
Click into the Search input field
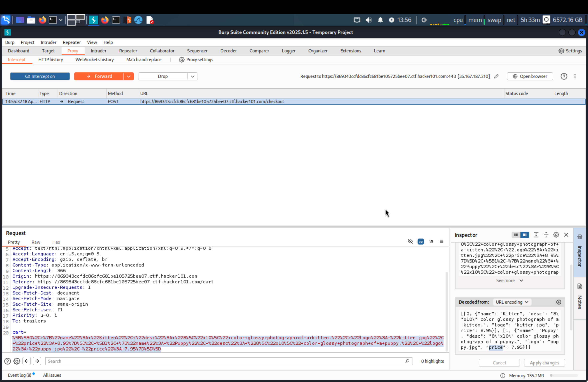tap(229, 361)
